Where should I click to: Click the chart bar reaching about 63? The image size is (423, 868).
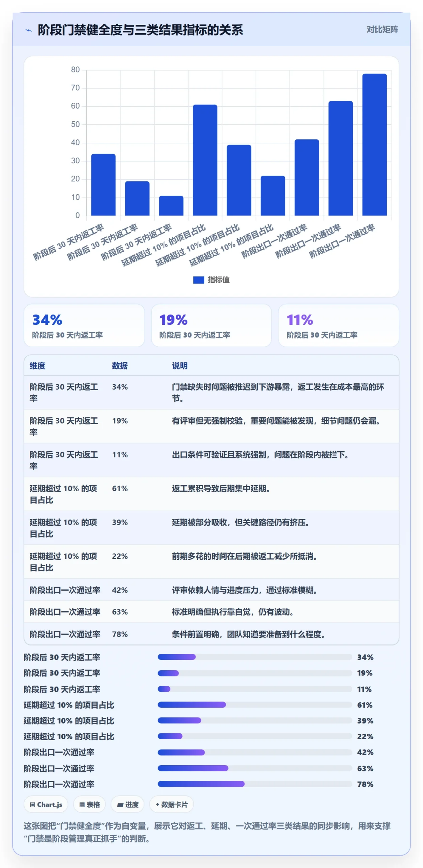340,158
